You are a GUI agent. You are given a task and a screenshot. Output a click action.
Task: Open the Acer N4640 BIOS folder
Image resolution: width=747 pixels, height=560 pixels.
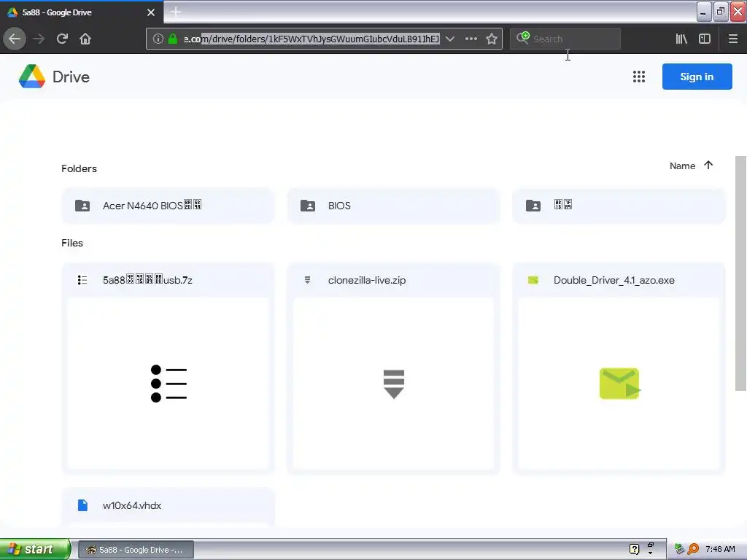168,206
